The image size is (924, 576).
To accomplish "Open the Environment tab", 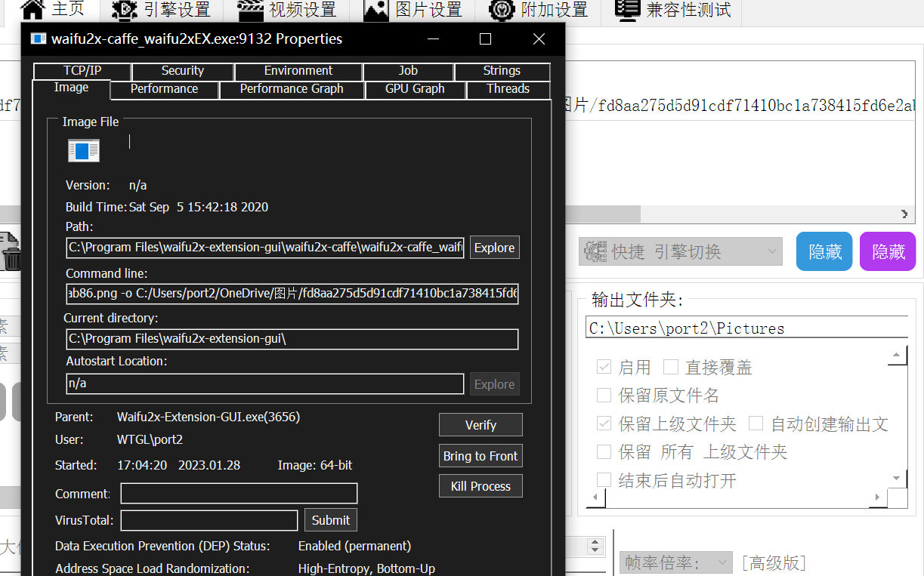I will (298, 71).
